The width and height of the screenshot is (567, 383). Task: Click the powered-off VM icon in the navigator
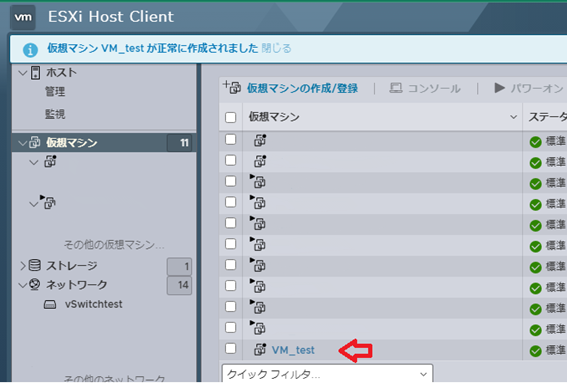tap(50, 161)
